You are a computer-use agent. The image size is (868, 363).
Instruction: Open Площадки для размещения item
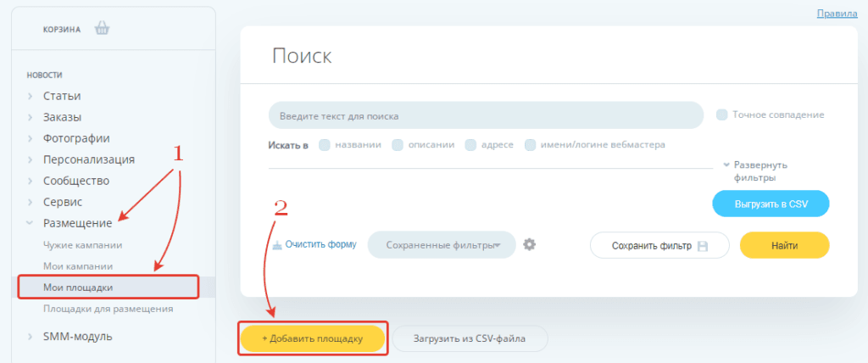(108, 309)
